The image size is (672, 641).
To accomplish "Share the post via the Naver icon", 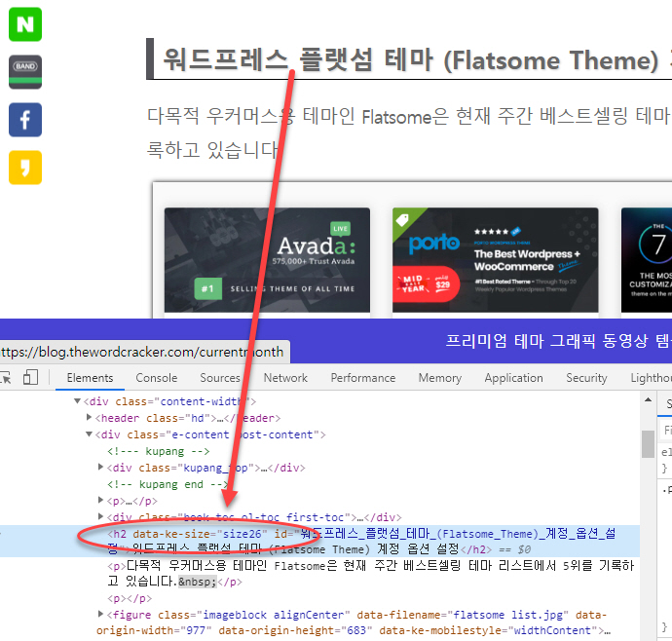I will pos(25,24).
